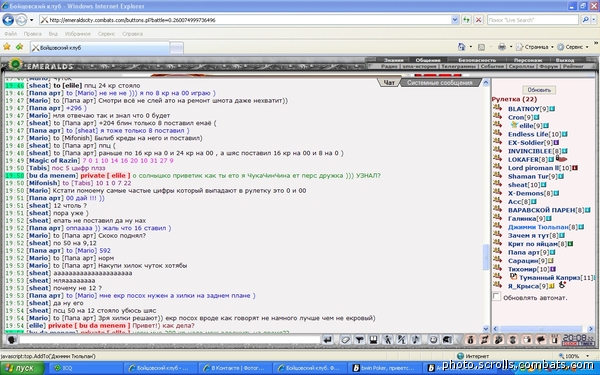The width and height of the screenshot is (600, 375).
Task: Toggle the Обновлять автомат. checkbox
Action: pos(496,297)
